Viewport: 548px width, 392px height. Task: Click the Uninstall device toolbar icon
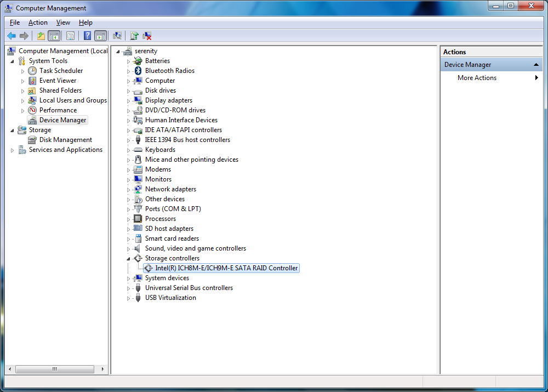point(147,36)
